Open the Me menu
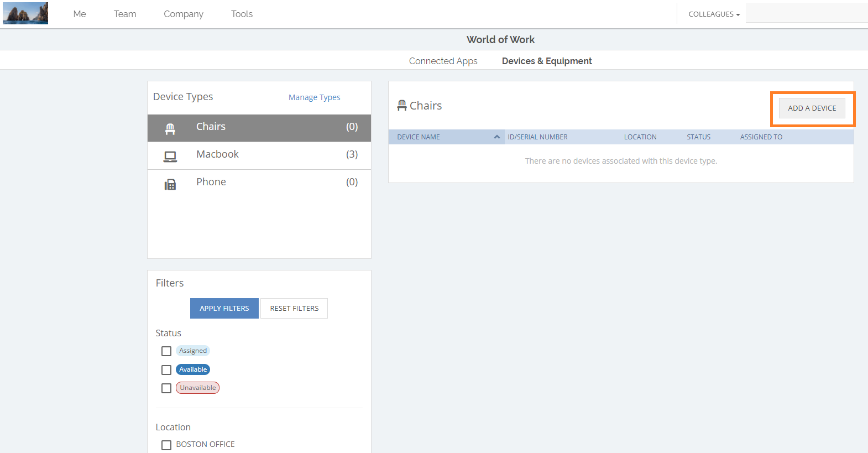Image resolution: width=868 pixels, height=453 pixels. [80, 14]
